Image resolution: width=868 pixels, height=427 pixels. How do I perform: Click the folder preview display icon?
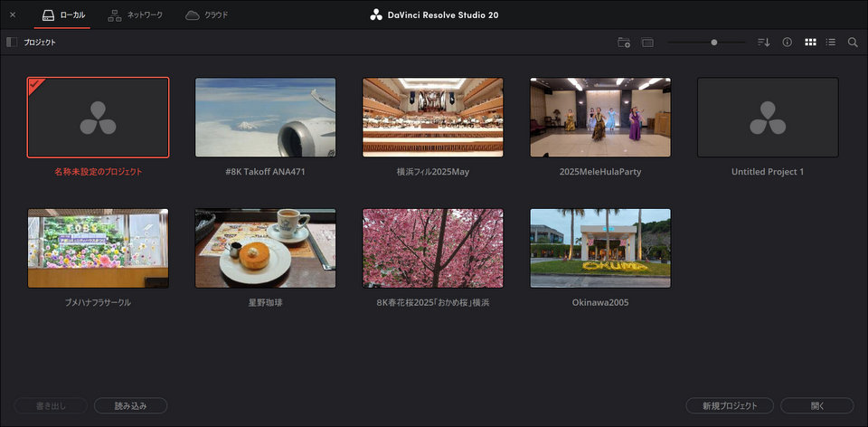click(x=647, y=43)
